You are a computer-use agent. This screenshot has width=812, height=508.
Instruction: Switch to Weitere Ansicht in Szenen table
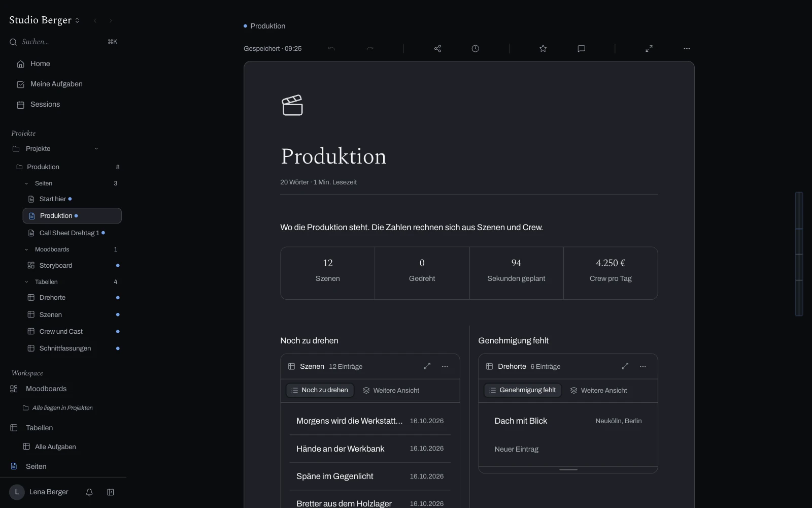[x=391, y=390]
